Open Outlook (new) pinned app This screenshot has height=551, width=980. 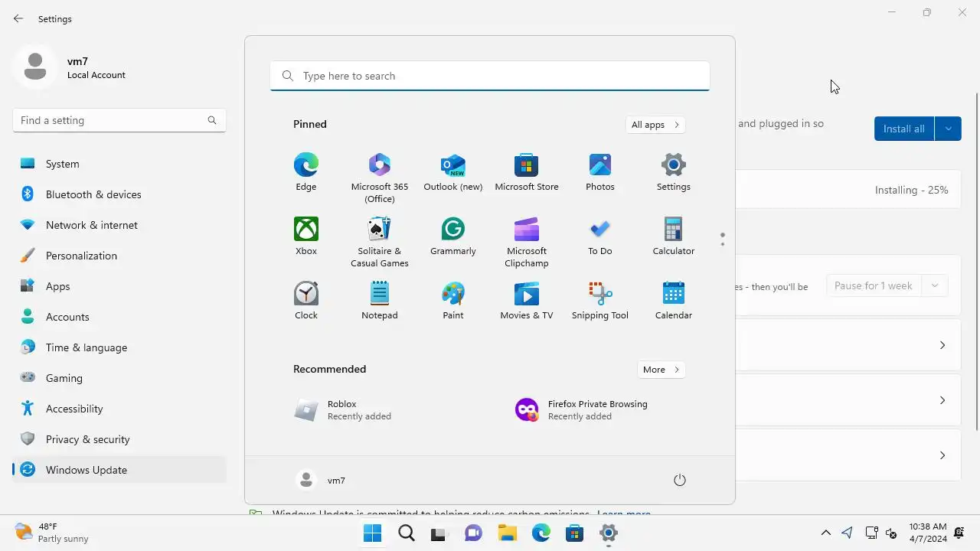click(x=453, y=173)
